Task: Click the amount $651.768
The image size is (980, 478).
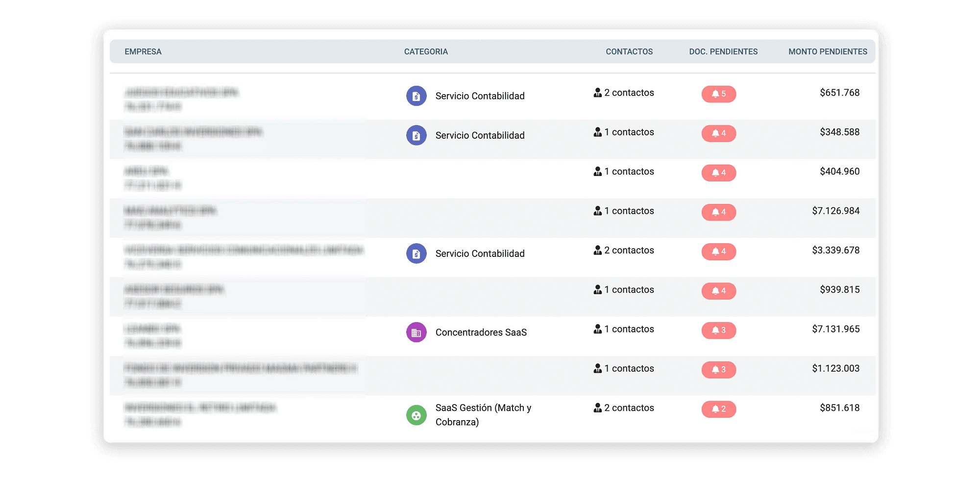Action: point(839,93)
